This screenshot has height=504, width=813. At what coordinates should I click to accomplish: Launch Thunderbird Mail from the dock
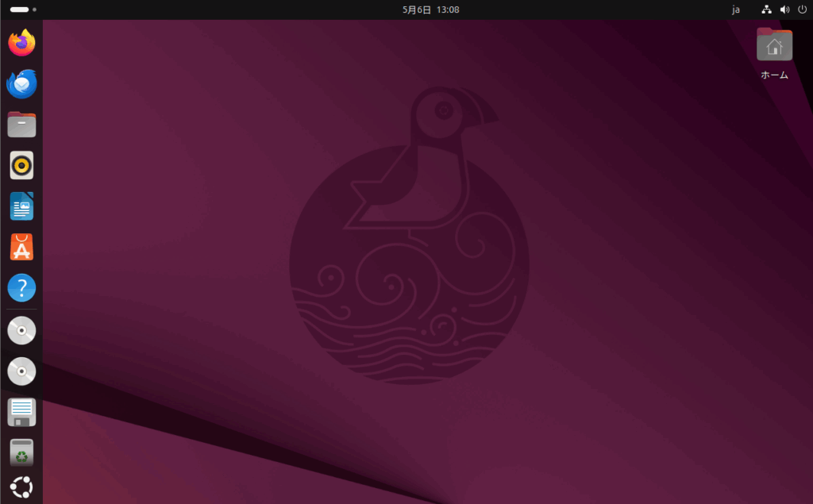[x=21, y=83]
